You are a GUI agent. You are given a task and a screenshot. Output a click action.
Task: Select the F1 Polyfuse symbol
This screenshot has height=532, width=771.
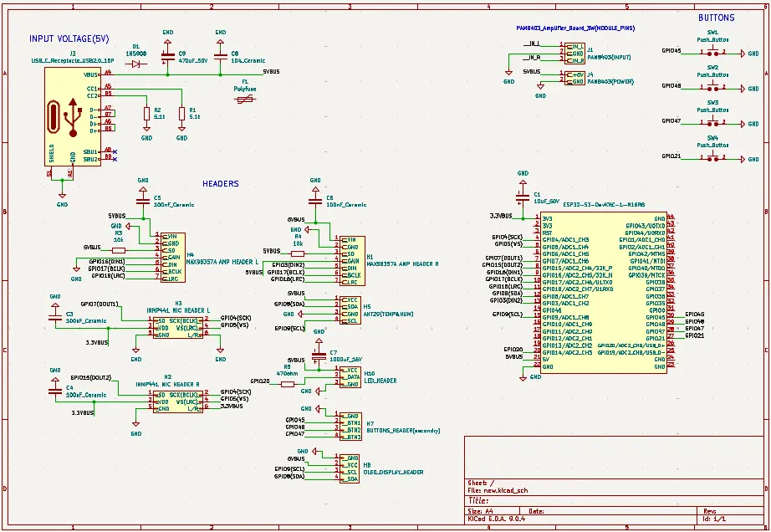coord(245,100)
